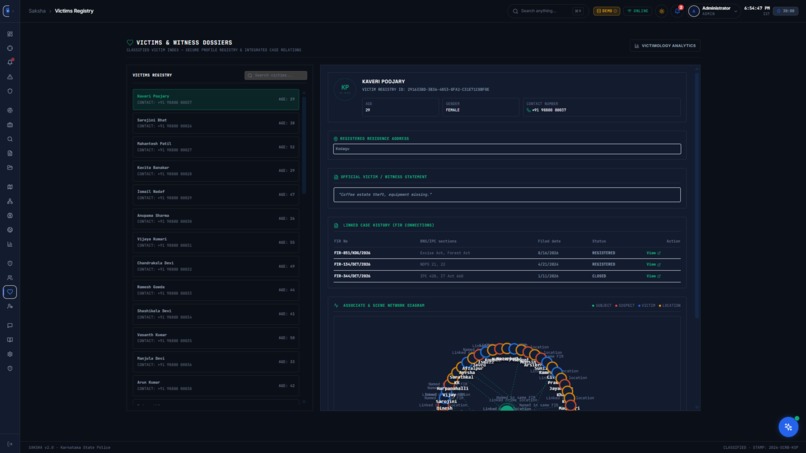The height and width of the screenshot is (453, 806).
Task: Open the floating AI assistant button
Action: [788, 427]
